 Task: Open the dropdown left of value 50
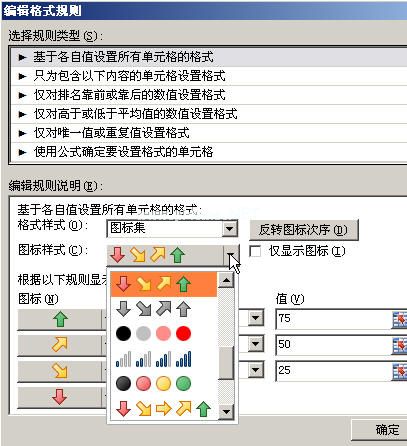click(x=256, y=344)
